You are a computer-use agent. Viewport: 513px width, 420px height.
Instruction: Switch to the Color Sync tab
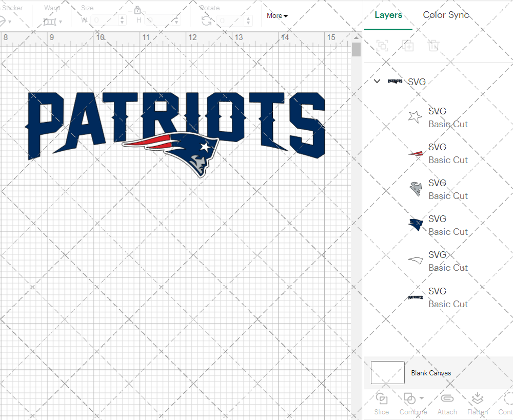click(x=446, y=15)
